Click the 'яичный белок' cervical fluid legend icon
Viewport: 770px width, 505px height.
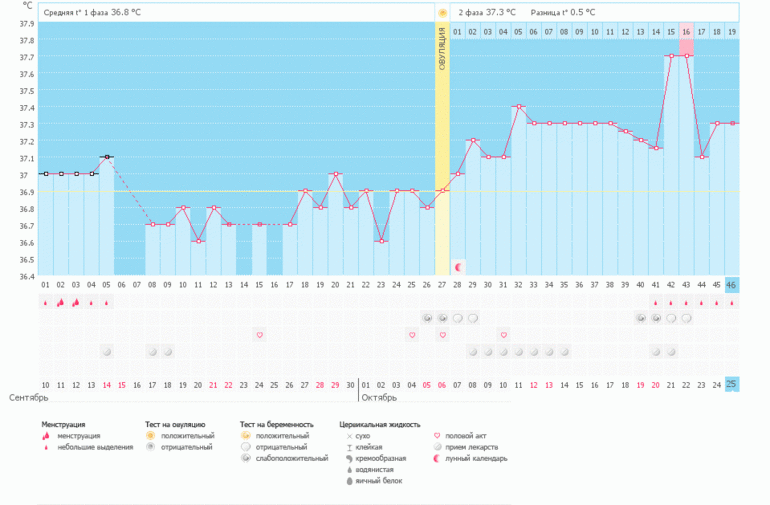348,481
